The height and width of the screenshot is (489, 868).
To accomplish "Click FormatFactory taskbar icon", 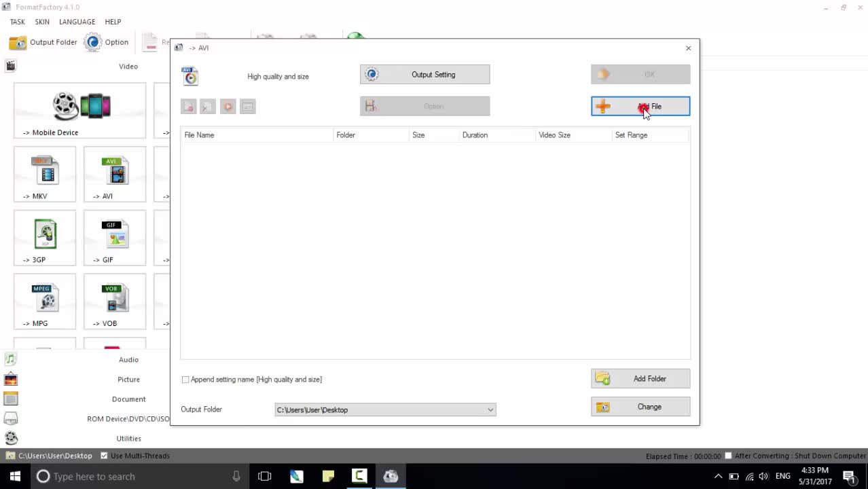I will coord(391,476).
